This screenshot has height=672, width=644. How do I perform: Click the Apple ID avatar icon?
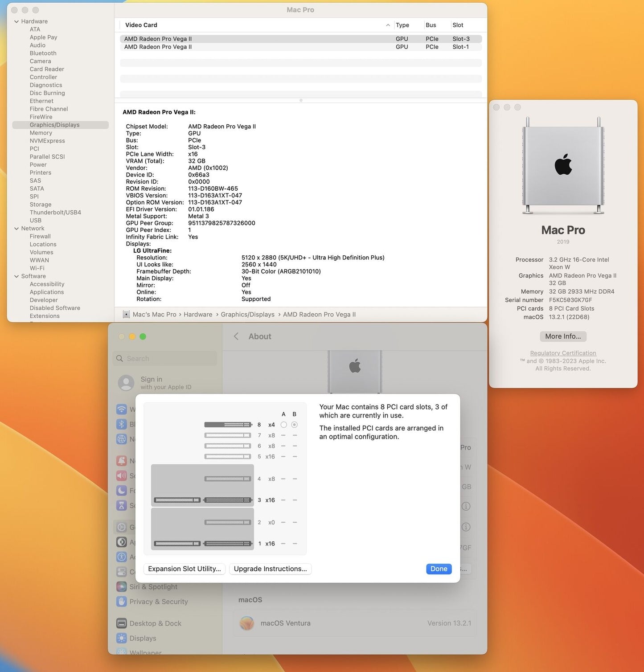[x=126, y=383]
